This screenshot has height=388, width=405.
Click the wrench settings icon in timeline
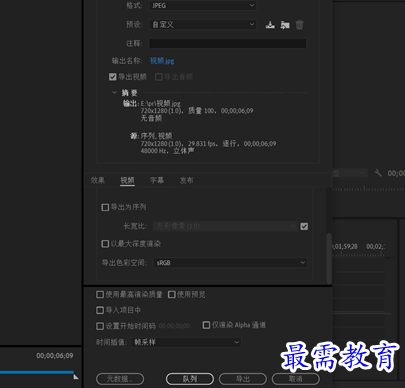tap(378, 173)
